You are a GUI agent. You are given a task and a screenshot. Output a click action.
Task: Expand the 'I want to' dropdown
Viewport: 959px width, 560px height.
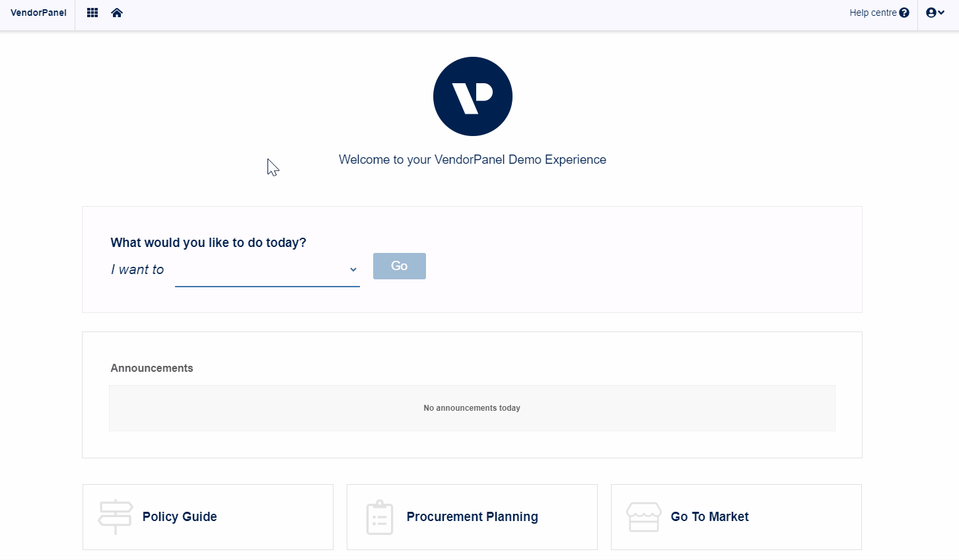(x=267, y=270)
